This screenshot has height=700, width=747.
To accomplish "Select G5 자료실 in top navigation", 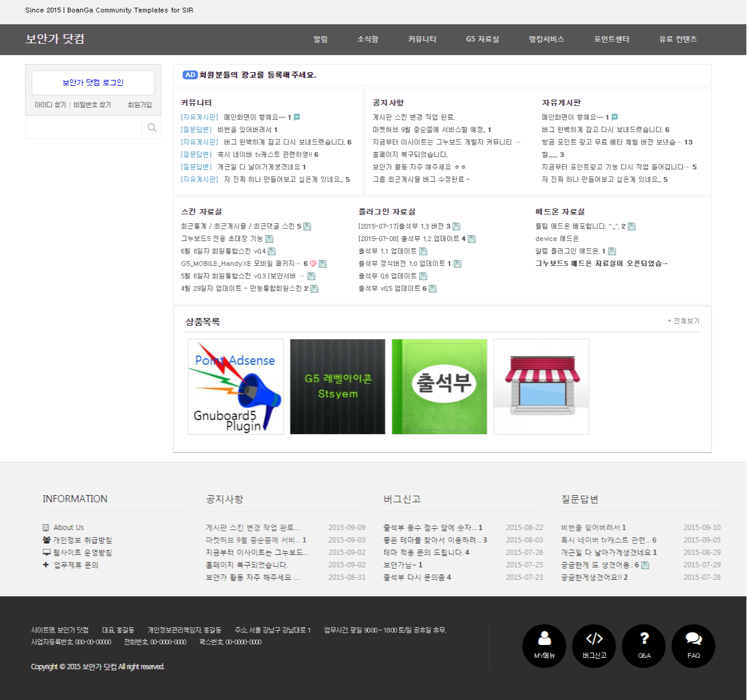I will (482, 39).
